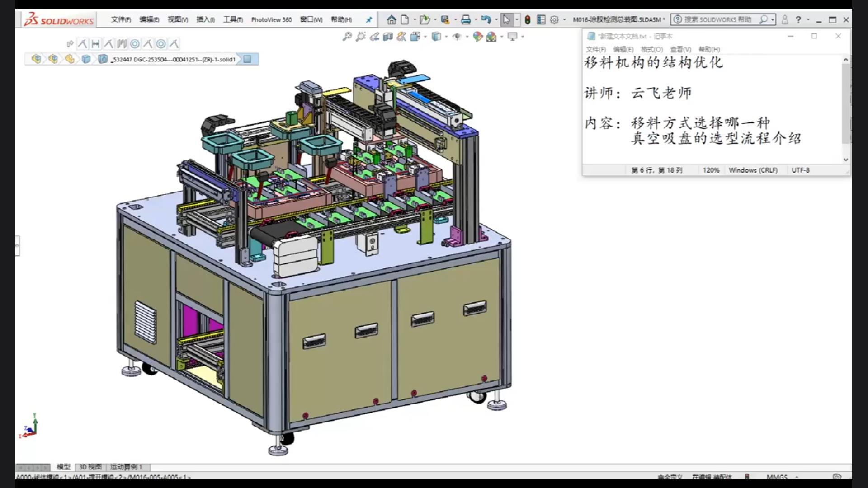Expand the MMGS unit system dropdown

point(797,477)
